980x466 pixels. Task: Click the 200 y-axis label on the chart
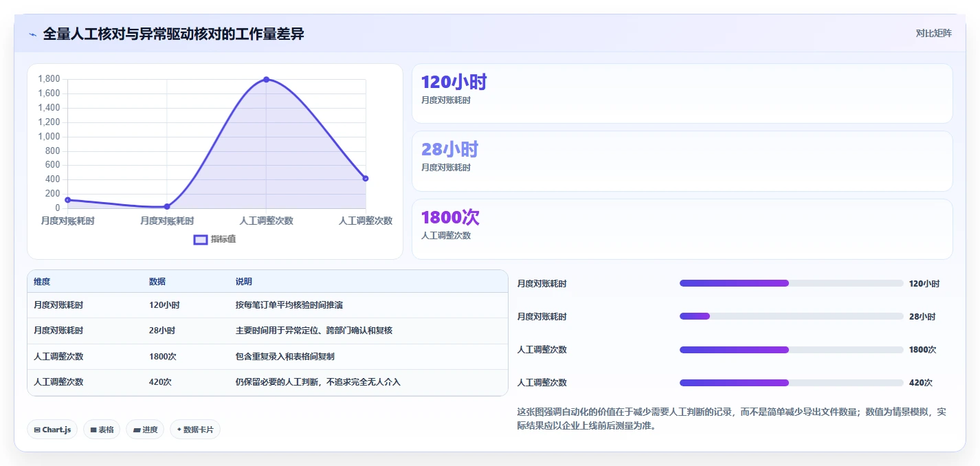(x=54, y=193)
